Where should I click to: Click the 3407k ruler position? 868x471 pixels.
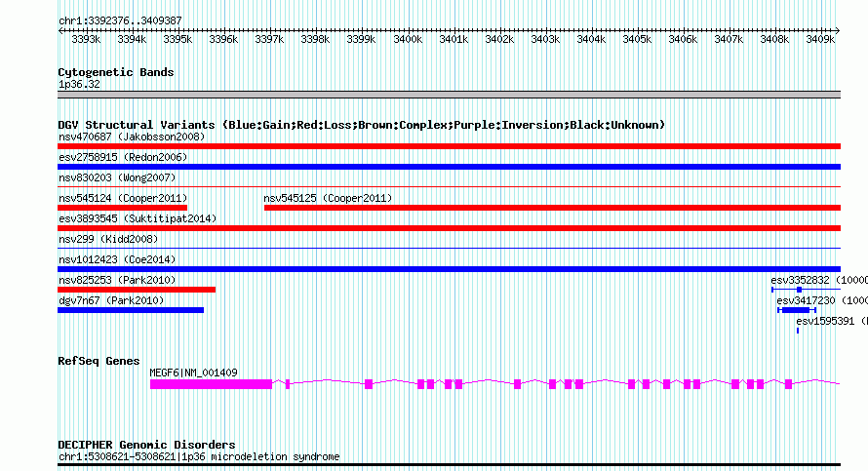(x=730, y=39)
